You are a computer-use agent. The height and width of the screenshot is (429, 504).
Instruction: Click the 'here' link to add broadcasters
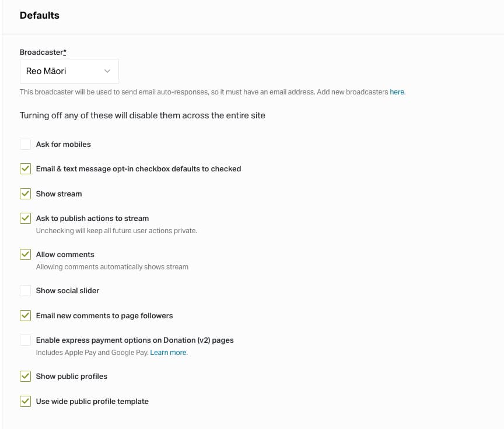tap(397, 92)
